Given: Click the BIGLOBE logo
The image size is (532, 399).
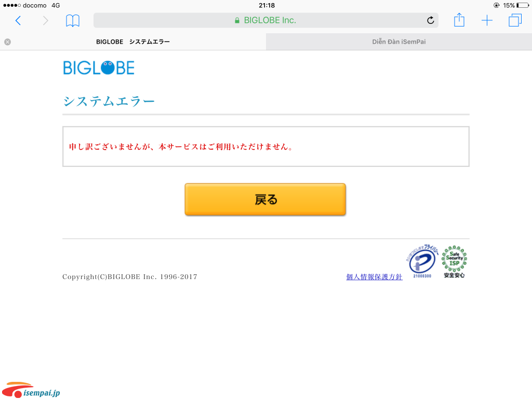Looking at the screenshot, I should pyautogui.click(x=99, y=68).
